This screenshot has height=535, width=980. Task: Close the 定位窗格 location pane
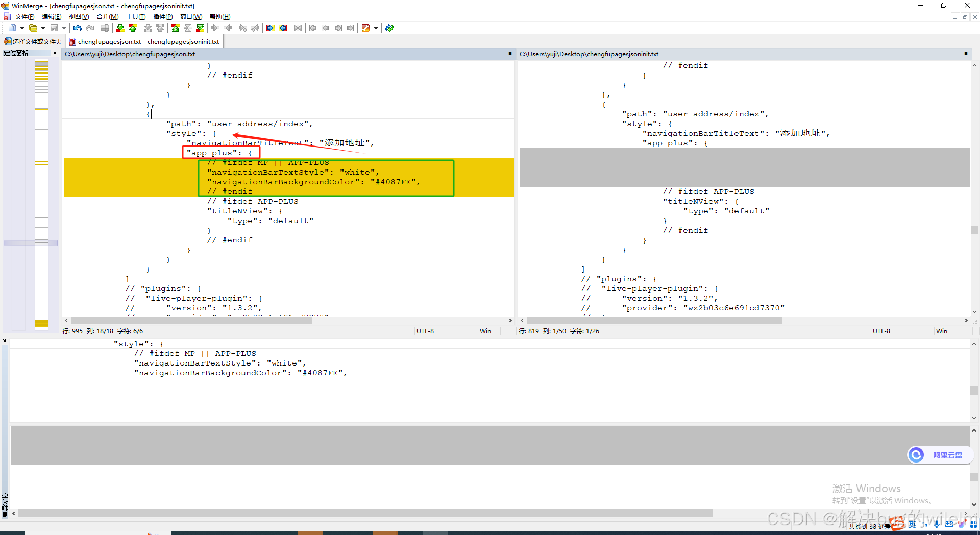pyautogui.click(x=55, y=53)
